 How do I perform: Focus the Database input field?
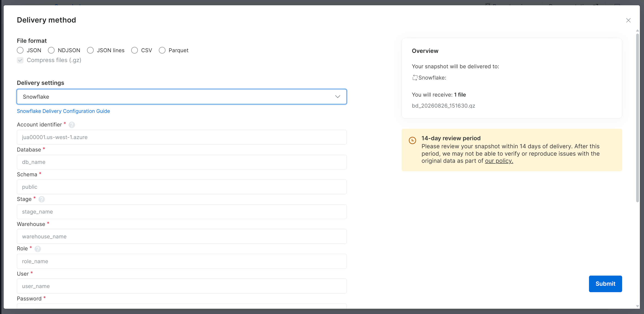coord(182,162)
